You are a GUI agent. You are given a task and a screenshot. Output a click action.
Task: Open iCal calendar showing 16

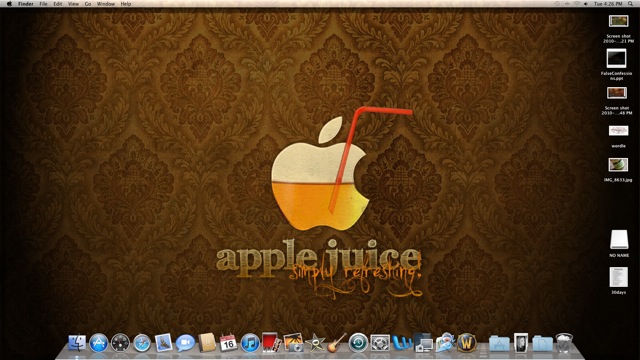228,343
